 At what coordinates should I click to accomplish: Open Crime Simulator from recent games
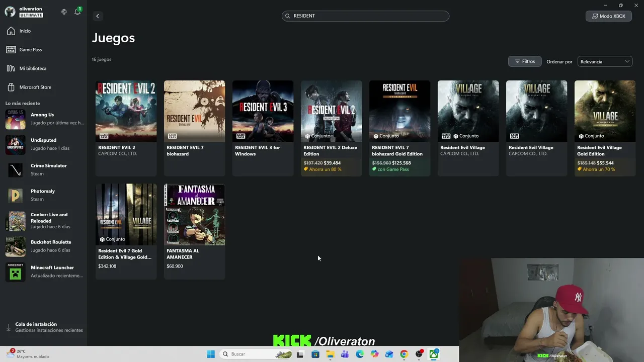(44, 169)
